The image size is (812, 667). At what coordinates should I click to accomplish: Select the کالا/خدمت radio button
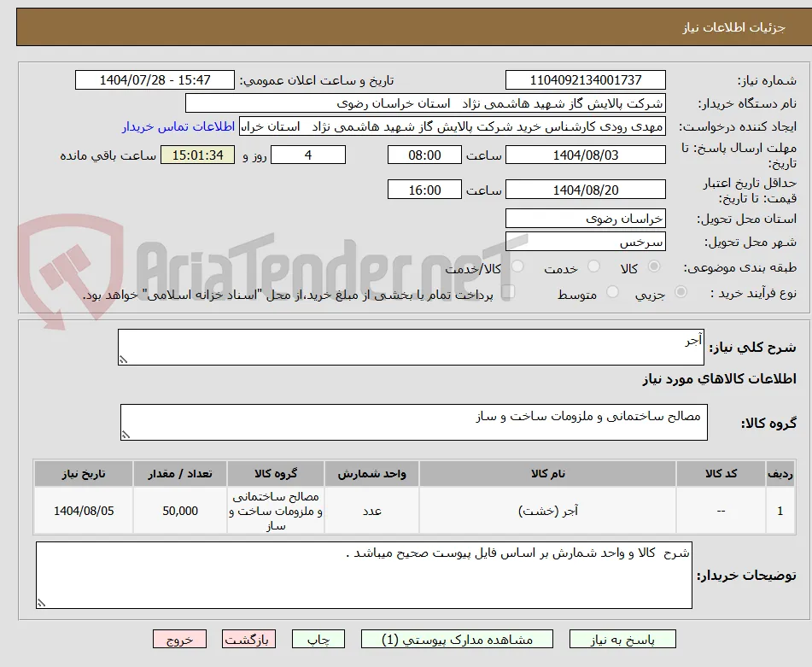(x=517, y=266)
